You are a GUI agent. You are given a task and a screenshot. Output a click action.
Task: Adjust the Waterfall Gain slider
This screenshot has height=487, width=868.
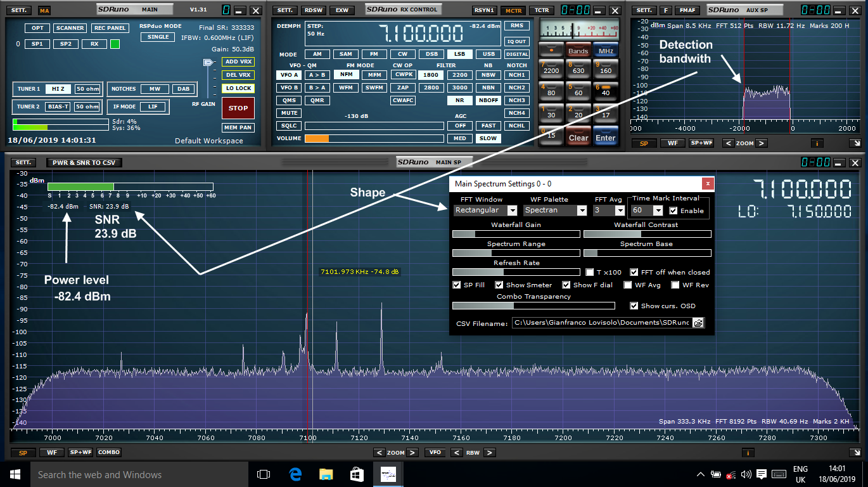tap(516, 234)
